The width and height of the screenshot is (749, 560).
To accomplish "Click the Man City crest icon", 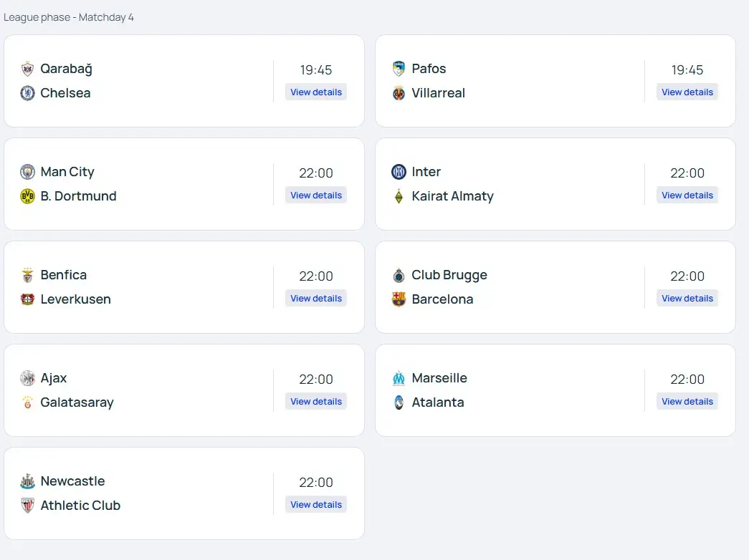I will pos(27,172).
